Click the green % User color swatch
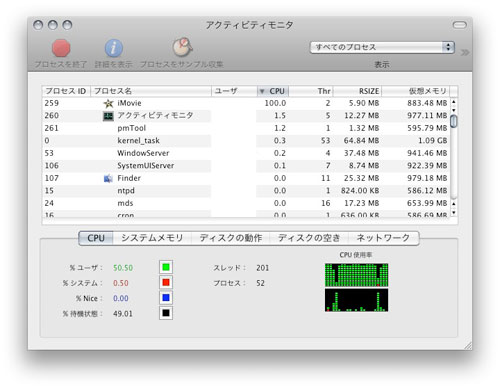The width and height of the screenshot is (500, 388). 166,267
